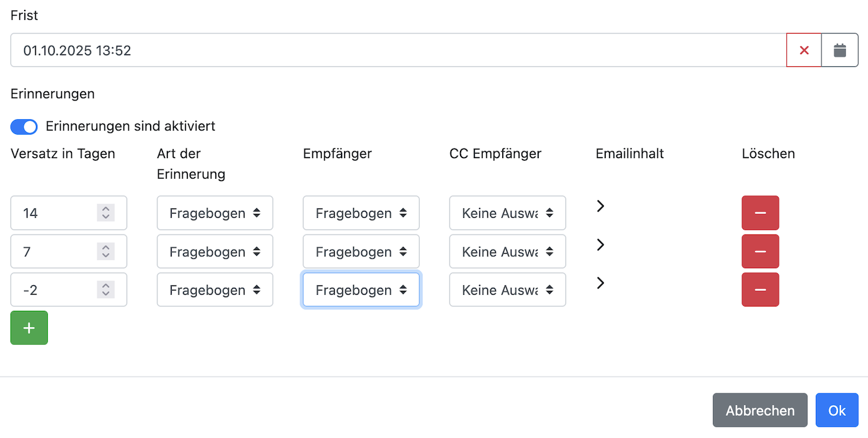This screenshot has height=438, width=868.
Task: Expand the Emailinhalt chevron for the first reminder
Action: point(600,205)
